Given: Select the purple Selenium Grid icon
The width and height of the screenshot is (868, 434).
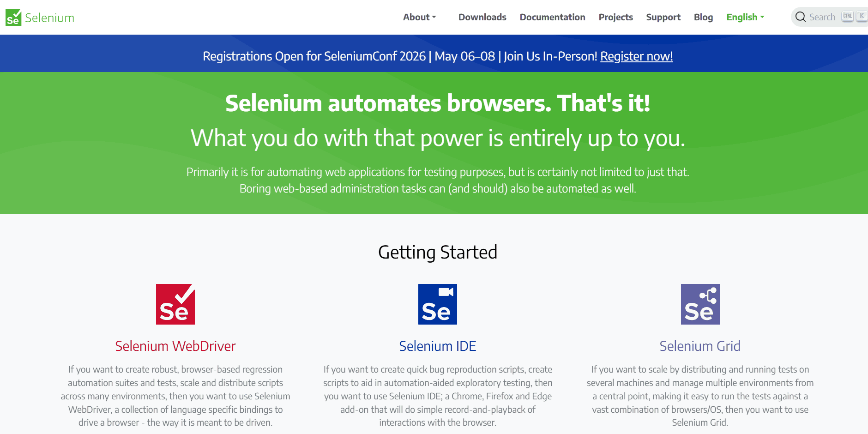Looking at the screenshot, I should 700,304.
